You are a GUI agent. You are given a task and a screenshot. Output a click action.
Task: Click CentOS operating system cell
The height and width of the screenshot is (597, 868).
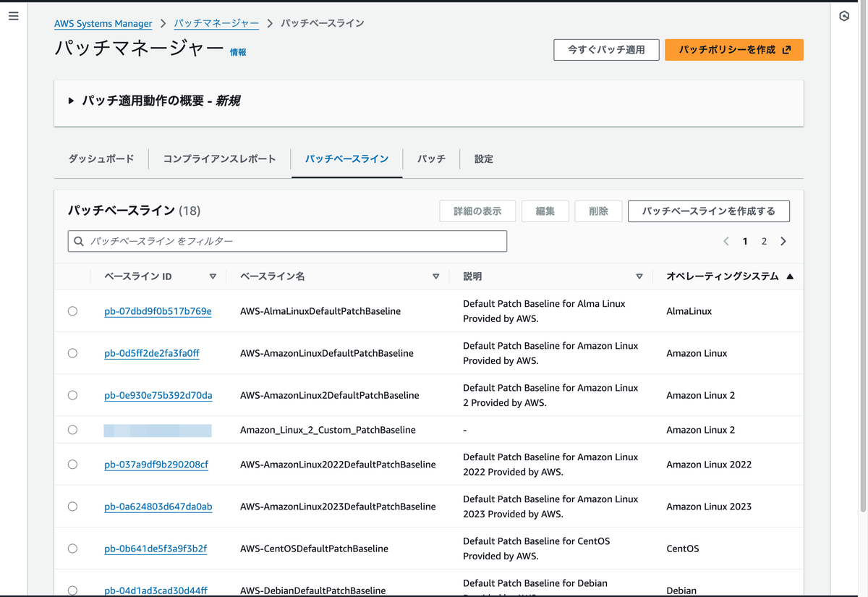(x=683, y=549)
